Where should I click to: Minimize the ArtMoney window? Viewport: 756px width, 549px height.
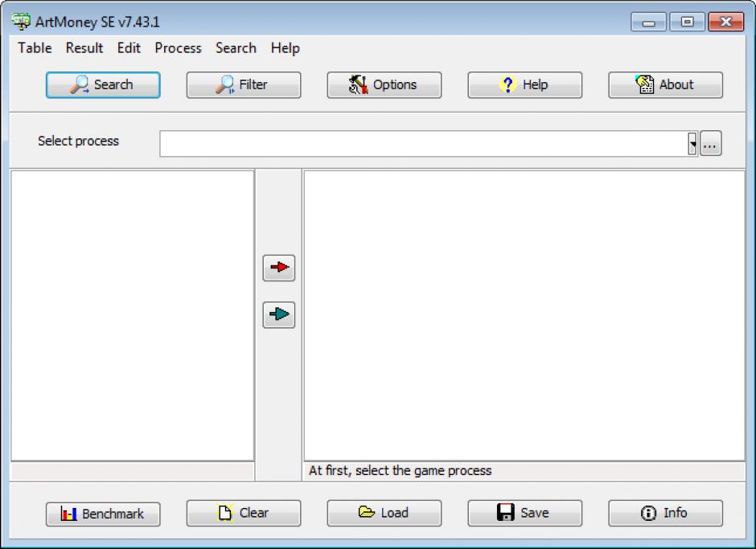[x=648, y=23]
